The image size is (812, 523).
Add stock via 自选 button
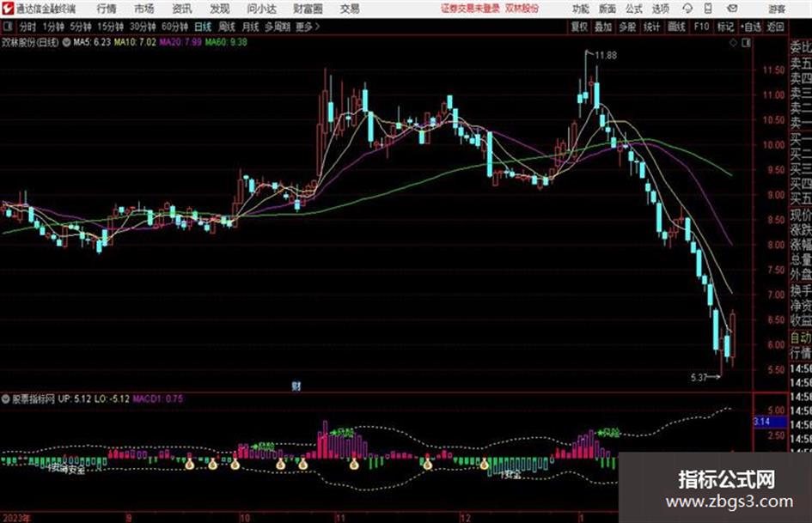751,27
